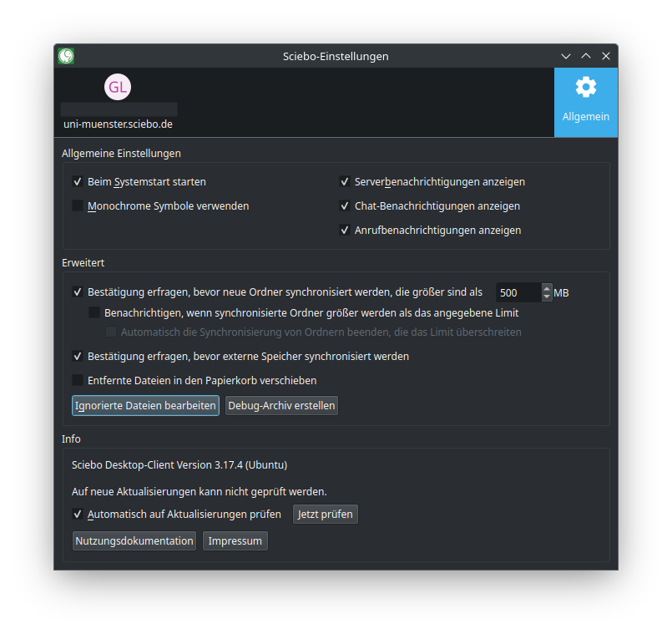Uncheck Chat-Benachrichtigungen anzeigen
Image resolution: width=672 pixels, height=634 pixels.
345,205
